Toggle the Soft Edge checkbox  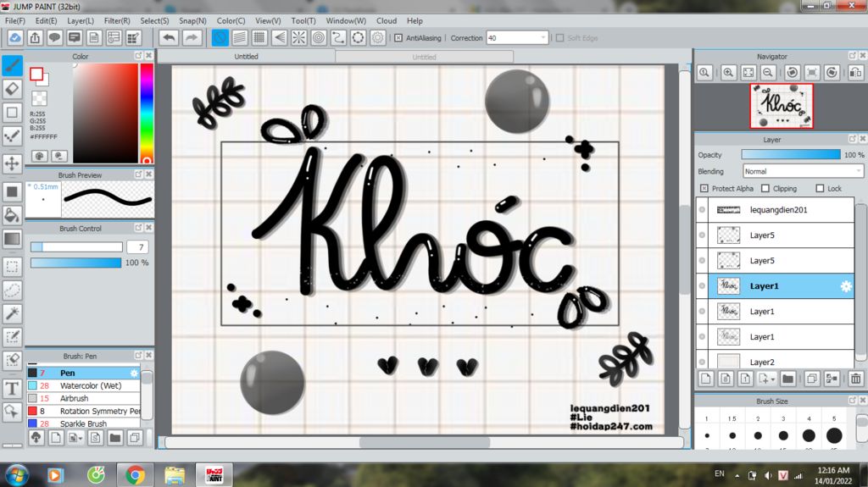tap(559, 38)
